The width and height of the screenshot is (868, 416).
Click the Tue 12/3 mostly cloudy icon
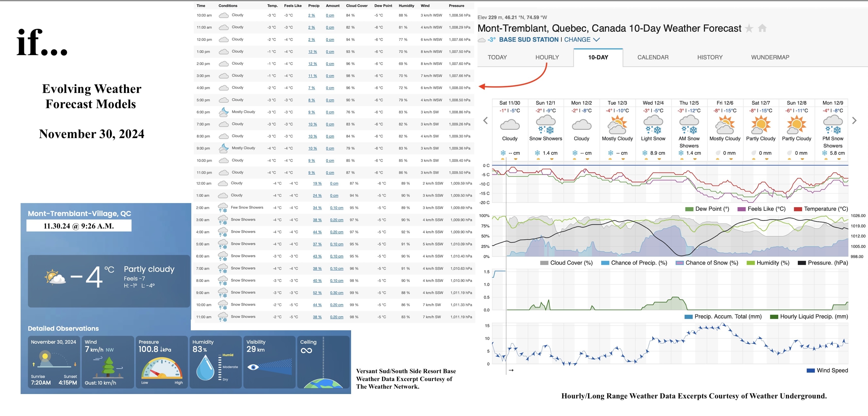coord(617,124)
